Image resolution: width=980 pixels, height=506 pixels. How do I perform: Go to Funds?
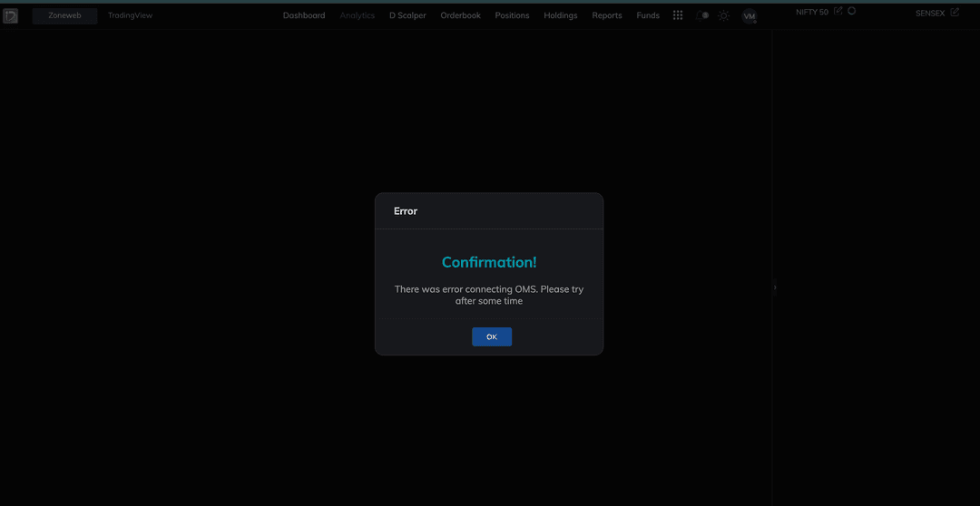[x=648, y=15]
